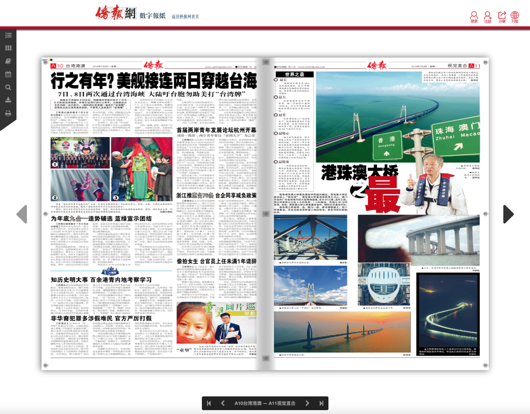Flip to the previous page spread arrow
Image resolution: width=530 pixels, height=414 pixels.
pyautogui.click(x=22, y=214)
